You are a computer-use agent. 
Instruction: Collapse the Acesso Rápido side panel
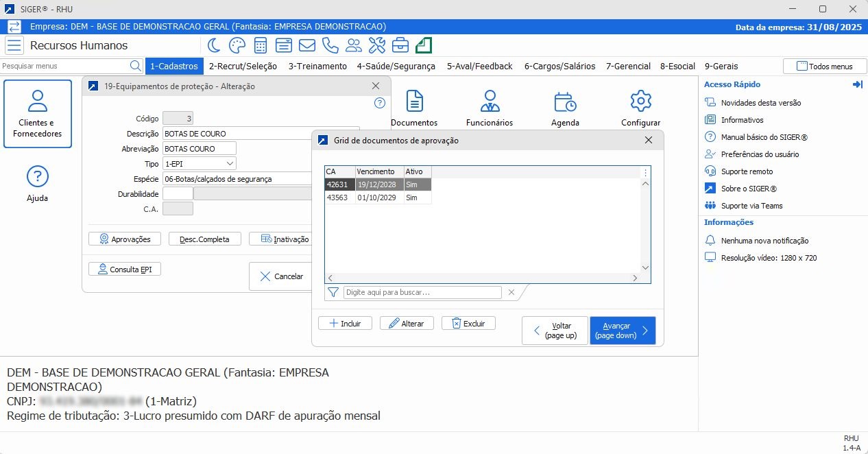(857, 84)
